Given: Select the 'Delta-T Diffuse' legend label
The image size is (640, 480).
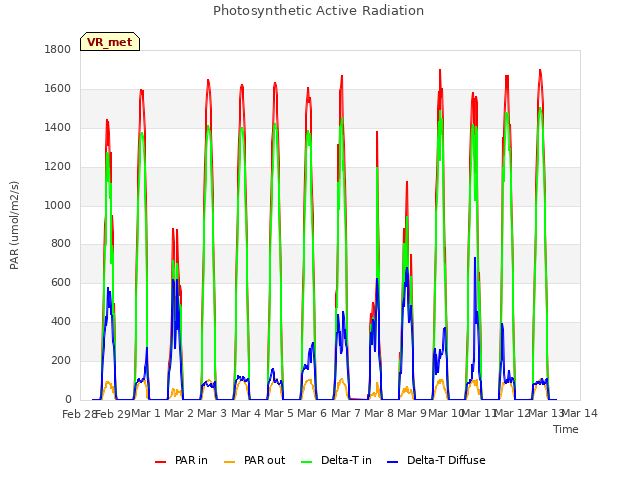Looking at the screenshot, I should 446,460.
